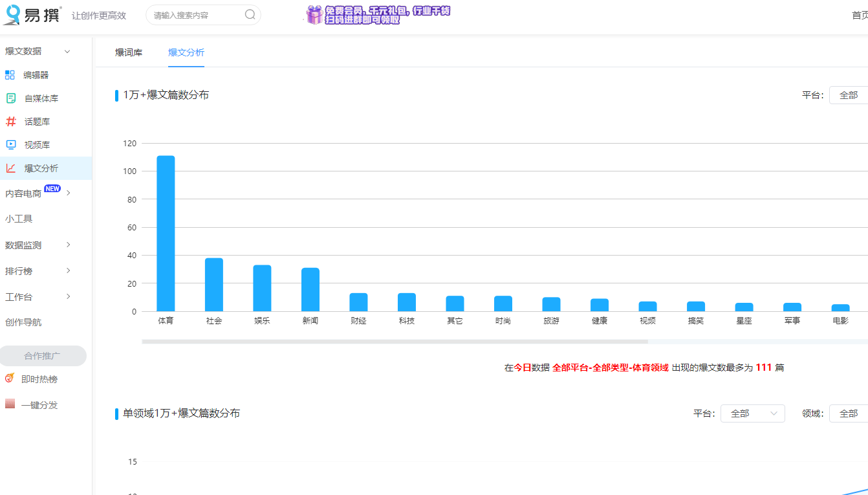Screen dimensions: 868x495
Task: Click the 体育 bar in the chart
Action: [166, 234]
